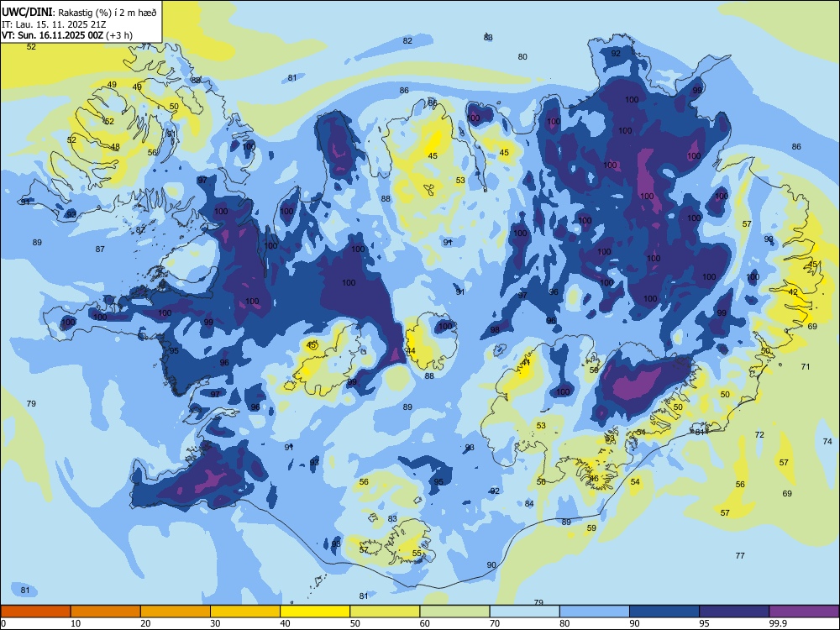
Task: Click the humidity value 44 on the map
Action: point(411,351)
